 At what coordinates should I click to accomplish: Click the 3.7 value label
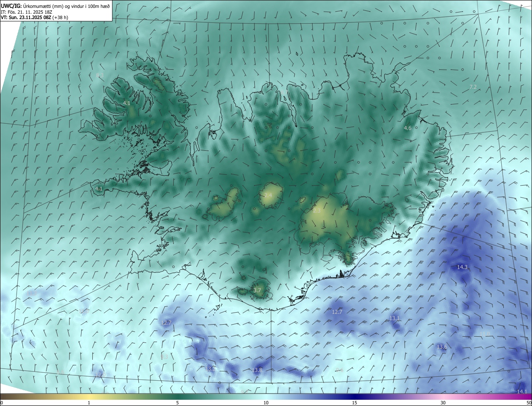(257, 290)
